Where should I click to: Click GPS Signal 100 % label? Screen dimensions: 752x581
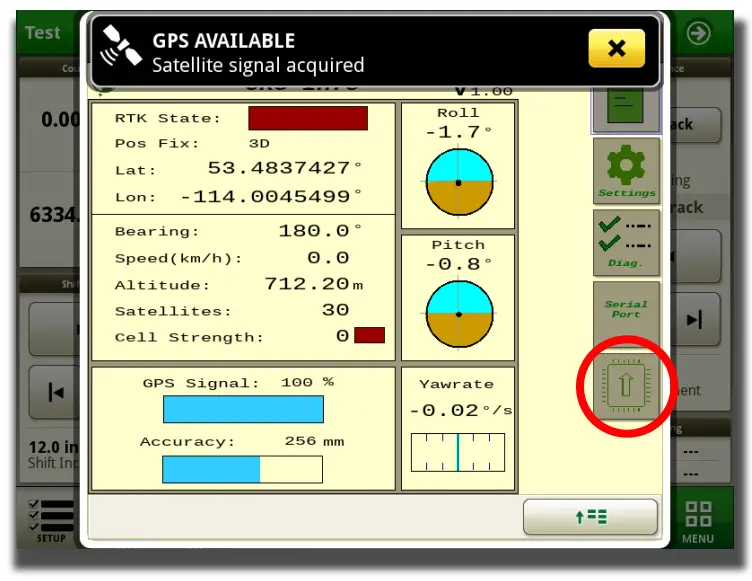click(238, 383)
